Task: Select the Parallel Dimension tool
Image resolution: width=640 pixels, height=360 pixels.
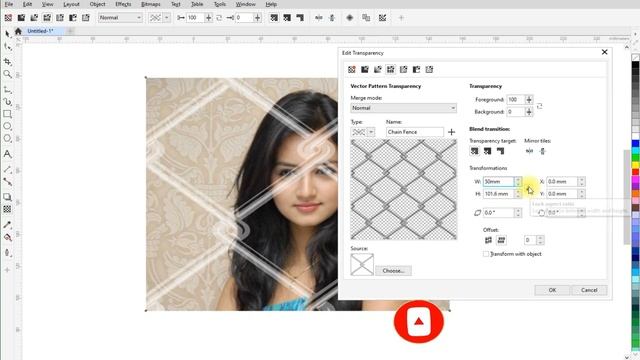Action: click(x=7, y=169)
